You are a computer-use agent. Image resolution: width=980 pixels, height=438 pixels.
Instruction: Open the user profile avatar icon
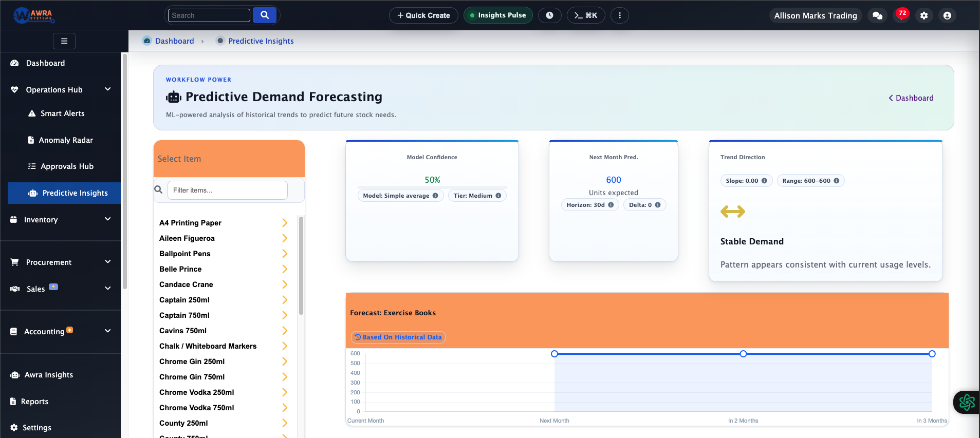point(947,15)
